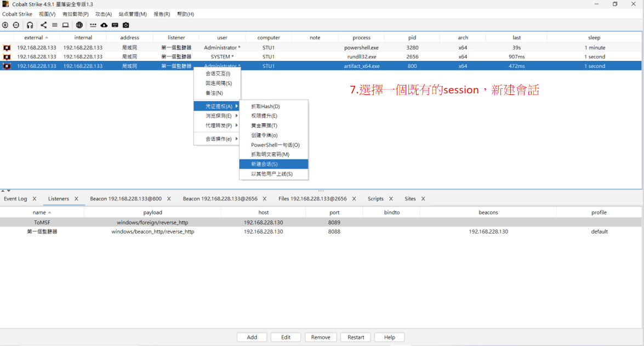Click the Edit listener button

[286, 337]
